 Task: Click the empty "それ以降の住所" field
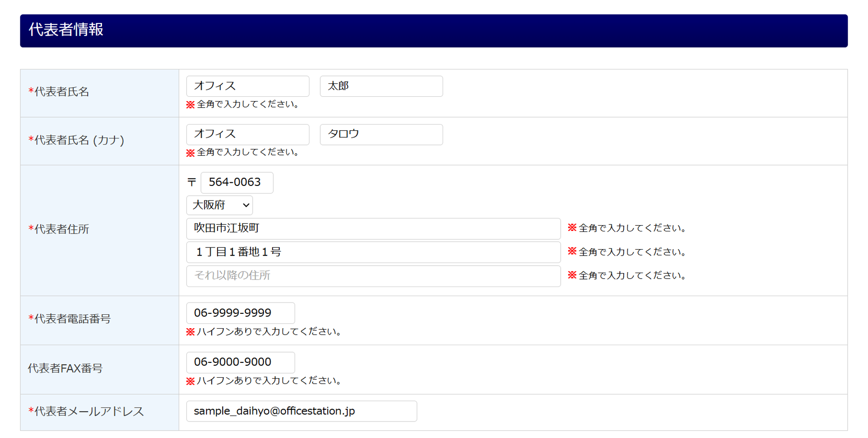373,276
